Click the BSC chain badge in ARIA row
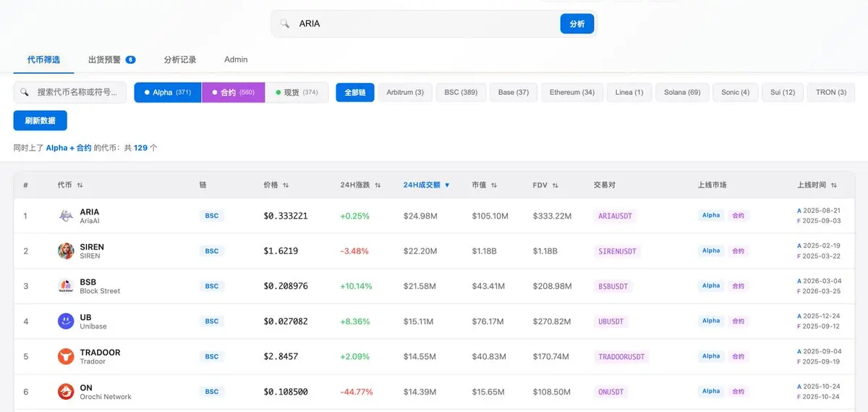868x412 pixels. [x=211, y=216]
